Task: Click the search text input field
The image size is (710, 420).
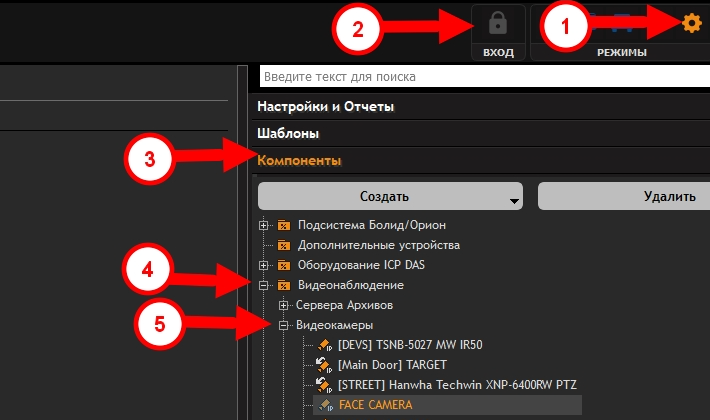Action: 480,77
